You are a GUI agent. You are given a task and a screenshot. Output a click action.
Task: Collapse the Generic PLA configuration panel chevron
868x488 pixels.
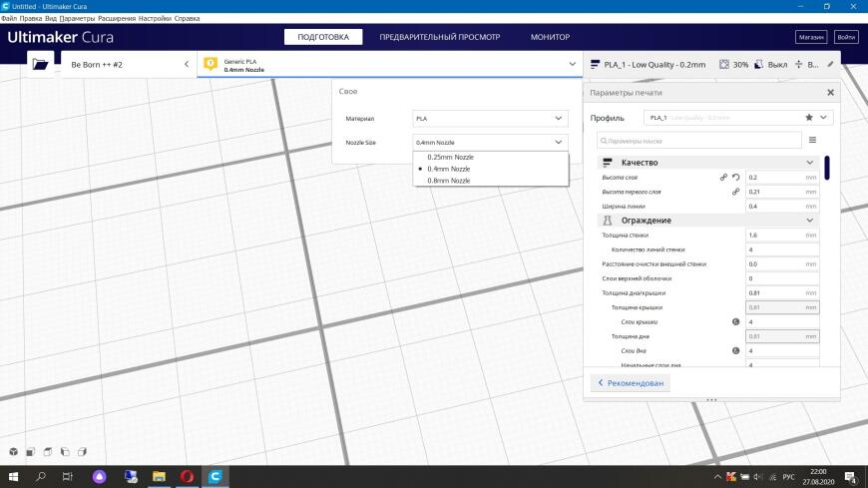pos(572,64)
